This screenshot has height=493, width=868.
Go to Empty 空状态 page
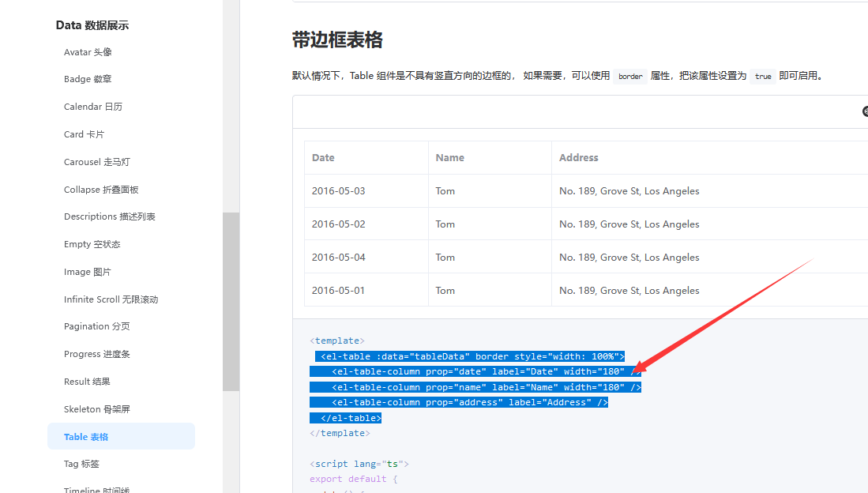coord(92,244)
